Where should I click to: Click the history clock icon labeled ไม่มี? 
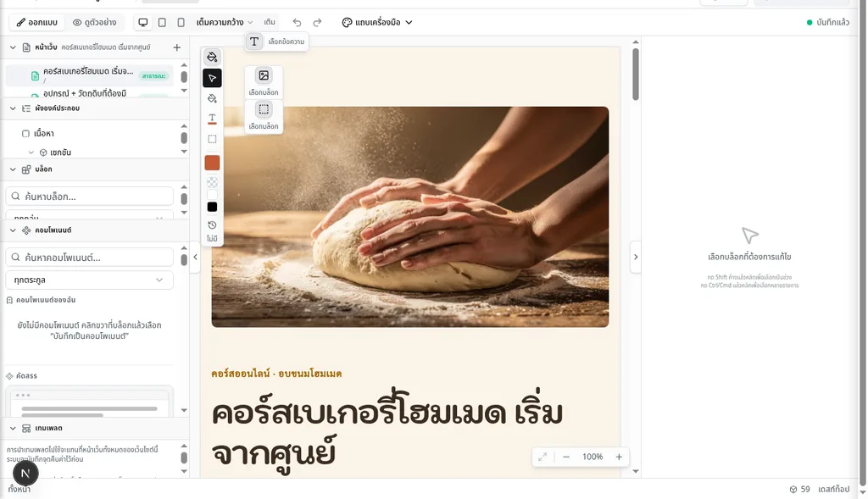pos(212,225)
